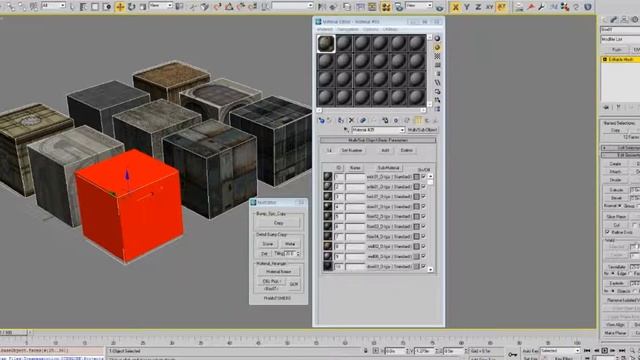This screenshot has width=640, height=360.
Task: Click the Metal button in small dialog
Action: tap(290, 244)
